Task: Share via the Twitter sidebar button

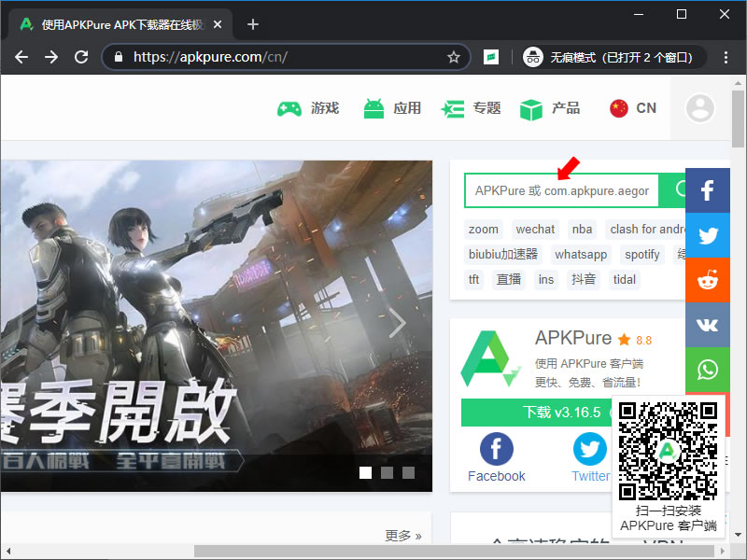Action: pyautogui.click(x=708, y=235)
